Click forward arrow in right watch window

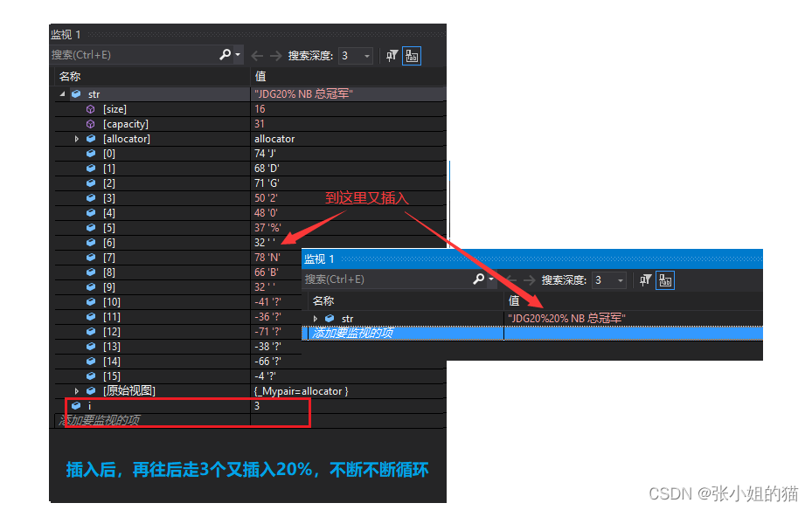pyautogui.click(x=530, y=280)
